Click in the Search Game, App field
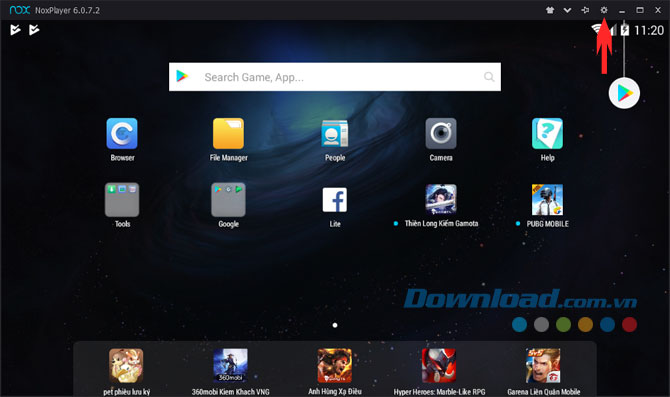The image size is (670, 397). tap(335, 77)
